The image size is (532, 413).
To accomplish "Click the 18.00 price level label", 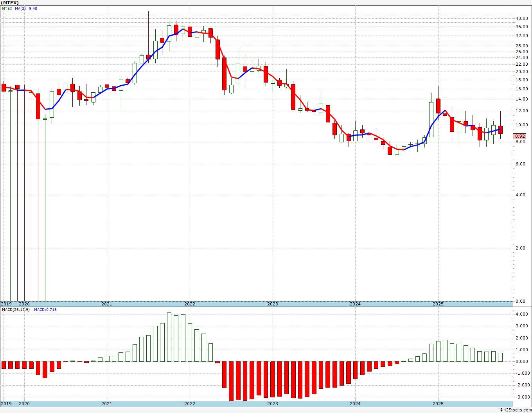I will click(x=521, y=80).
